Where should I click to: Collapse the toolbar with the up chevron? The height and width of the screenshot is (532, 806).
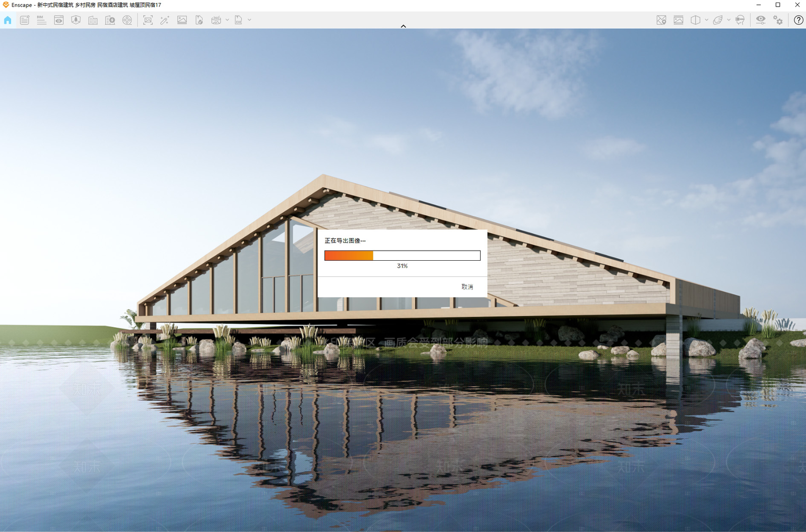click(403, 26)
